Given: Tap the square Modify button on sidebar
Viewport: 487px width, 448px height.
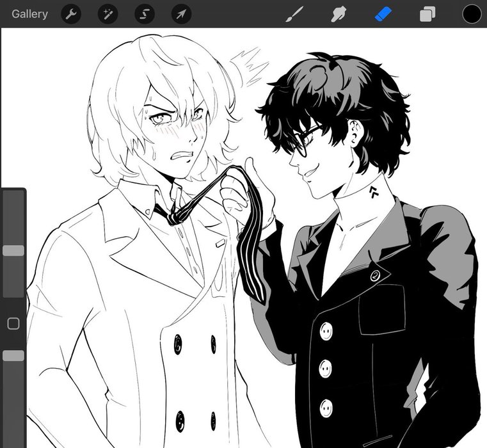Looking at the screenshot, I should pyautogui.click(x=13, y=323).
